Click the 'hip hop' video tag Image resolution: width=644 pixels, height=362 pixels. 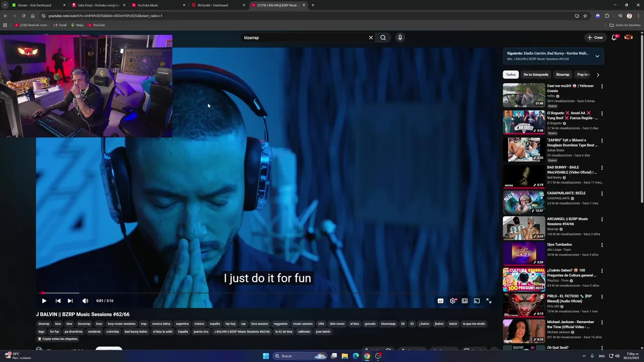(x=230, y=324)
